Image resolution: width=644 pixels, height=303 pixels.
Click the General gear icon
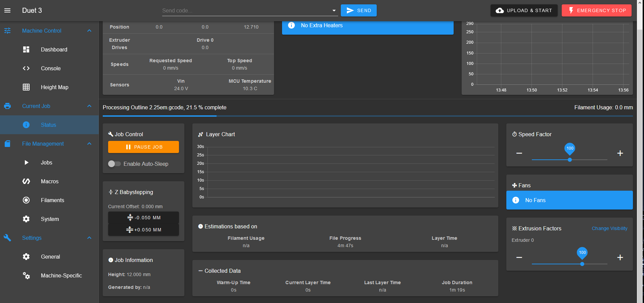click(26, 257)
